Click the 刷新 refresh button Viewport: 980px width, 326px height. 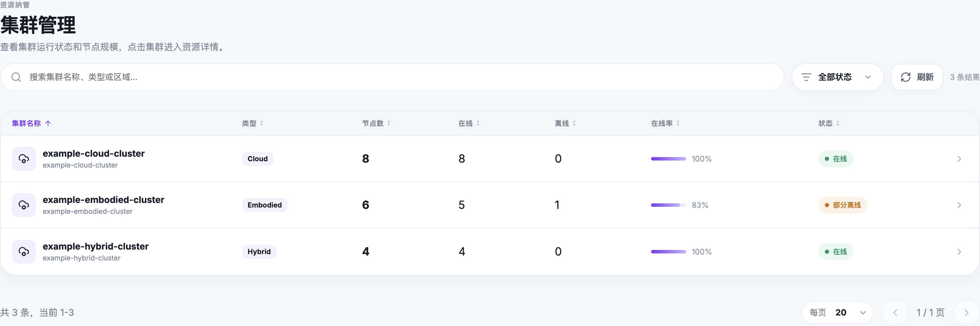click(x=917, y=77)
